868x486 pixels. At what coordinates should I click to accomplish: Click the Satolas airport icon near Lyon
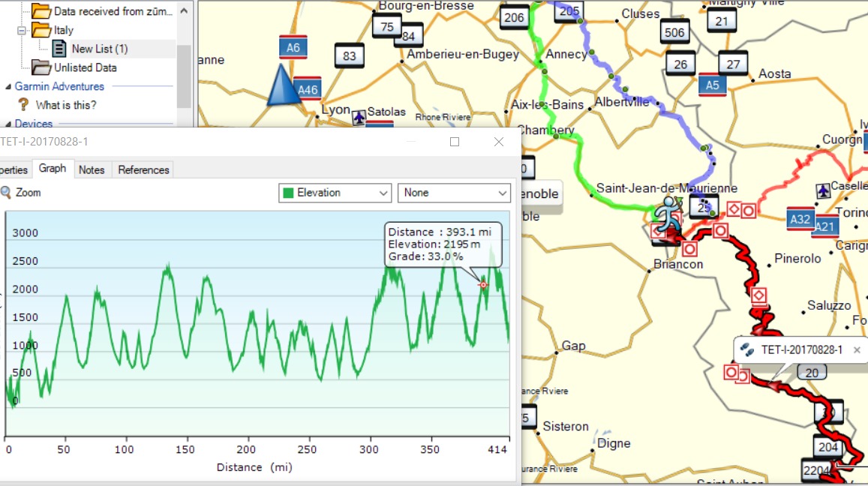359,117
